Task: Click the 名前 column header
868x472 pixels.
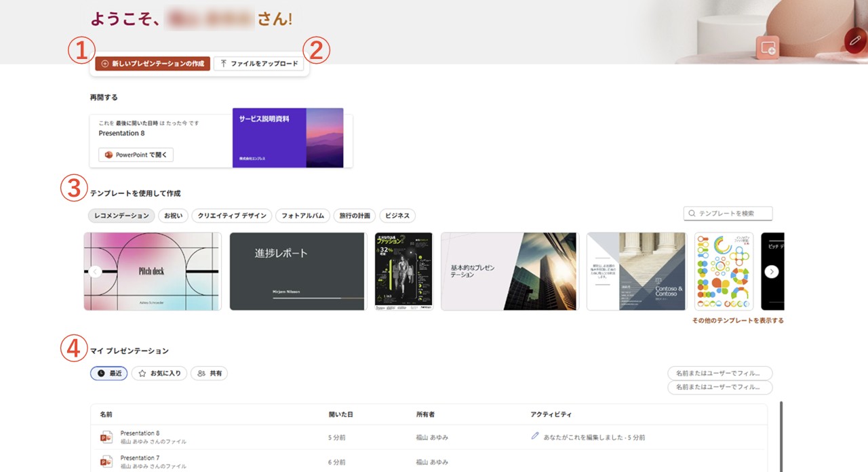Action: 106,414
